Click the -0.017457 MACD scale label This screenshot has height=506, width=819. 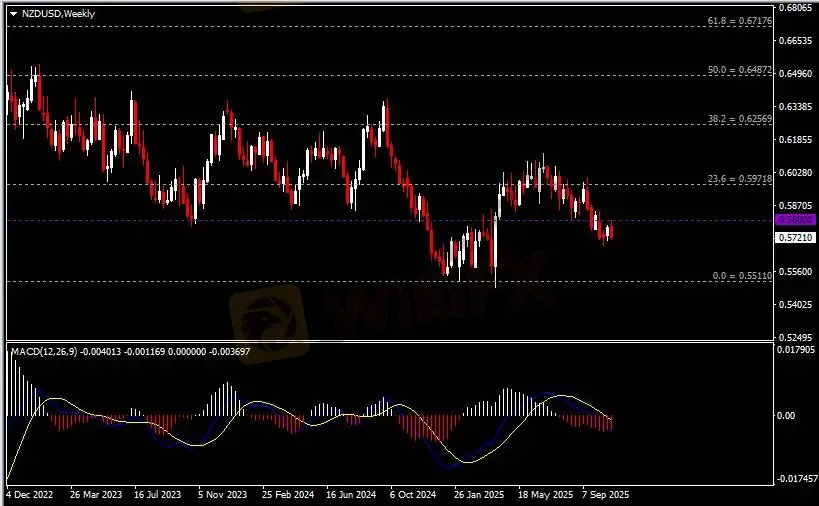[x=796, y=480]
